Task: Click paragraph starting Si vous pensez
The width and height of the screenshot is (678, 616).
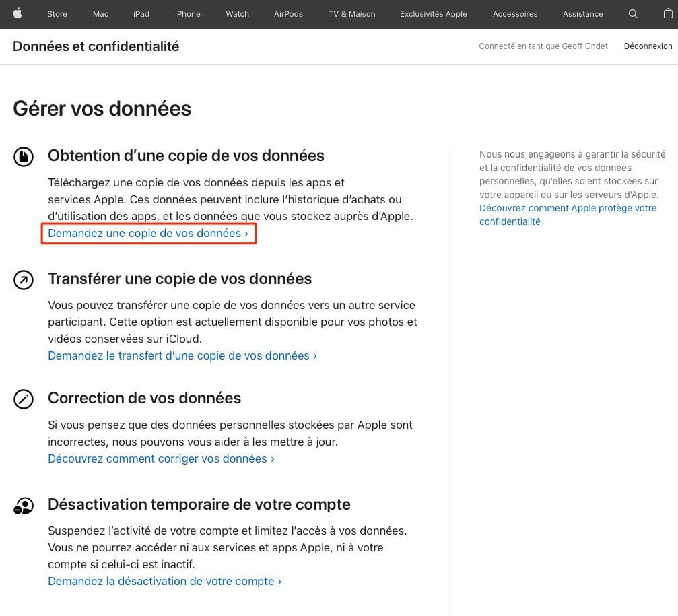Action: 230,434
